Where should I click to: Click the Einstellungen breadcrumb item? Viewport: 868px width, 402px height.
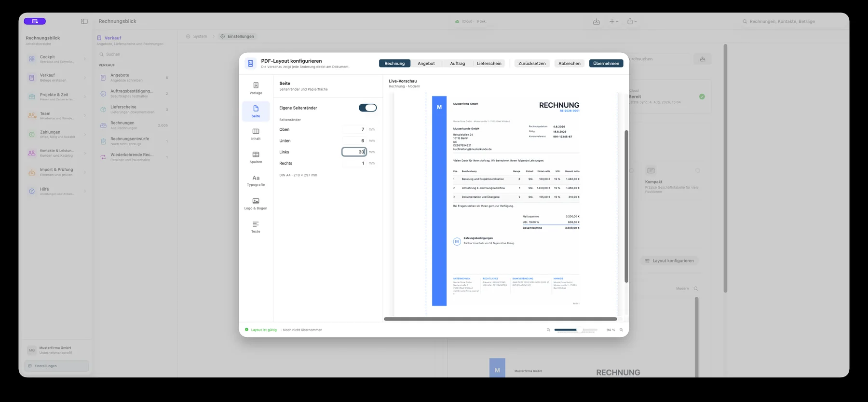(x=237, y=36)
